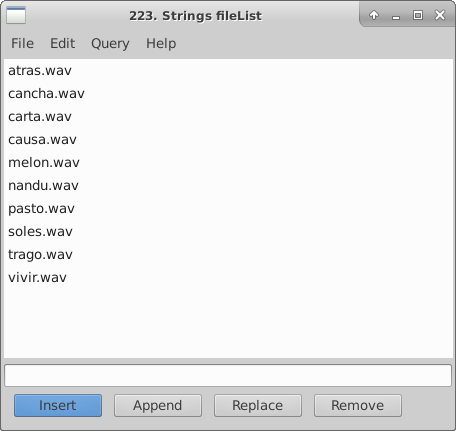Select vivir.wav list entry
Image resolution: width=456 pixels, height=431 pixels.
(228, 277)
